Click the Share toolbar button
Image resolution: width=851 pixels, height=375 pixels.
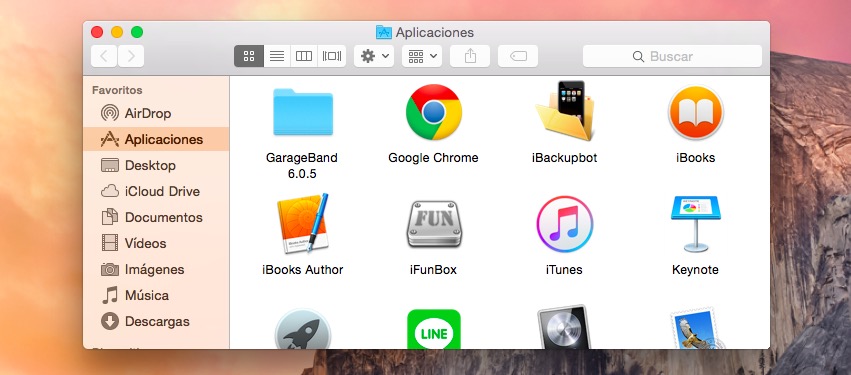470,56
